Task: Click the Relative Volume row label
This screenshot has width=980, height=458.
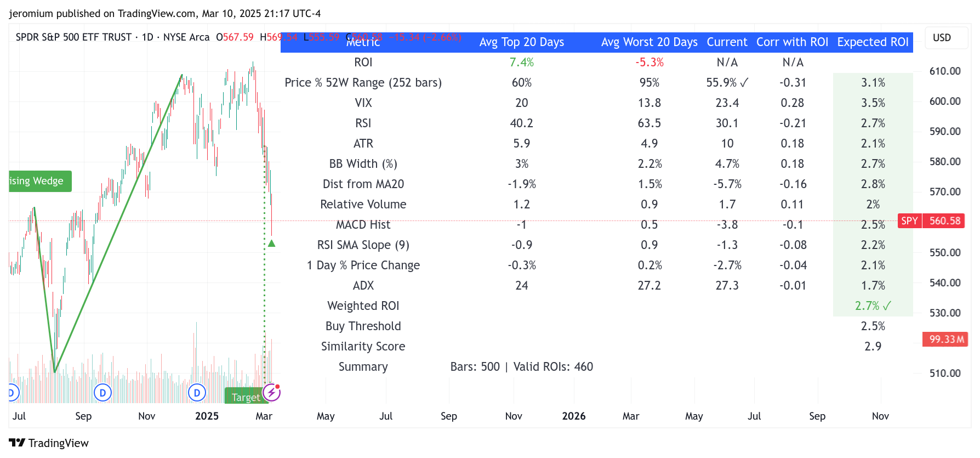Action: click(x=363, y=205)
